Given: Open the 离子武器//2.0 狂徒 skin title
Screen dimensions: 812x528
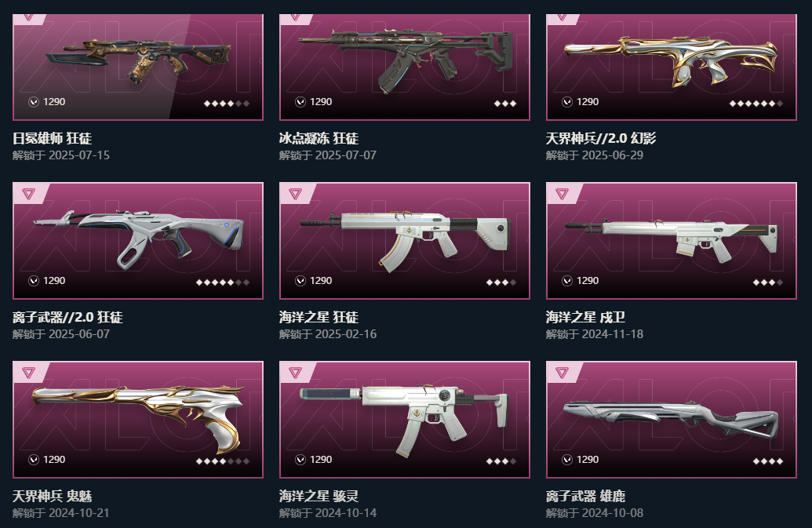Looking at the screenshot, I should [67, 317].
